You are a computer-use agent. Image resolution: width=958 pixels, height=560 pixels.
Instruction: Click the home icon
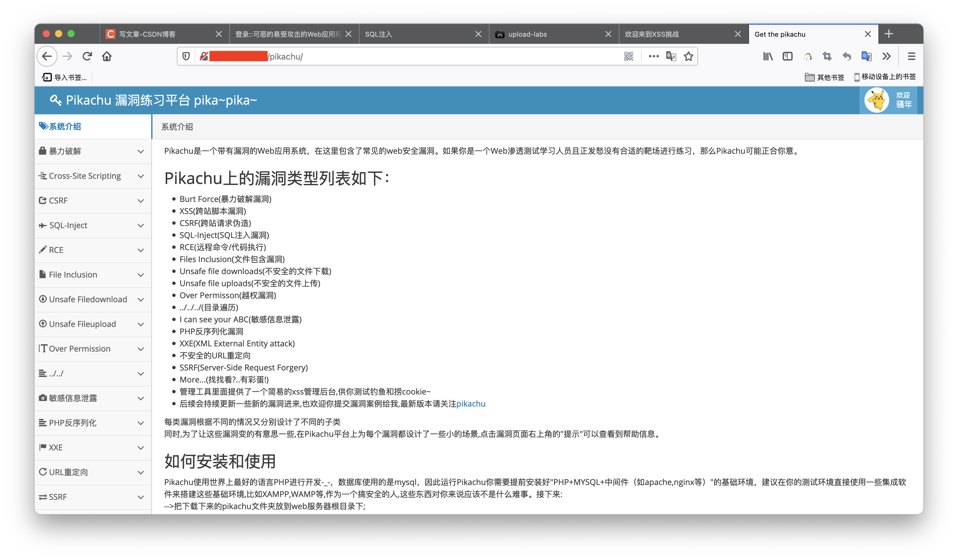click(x=107, y=56)
